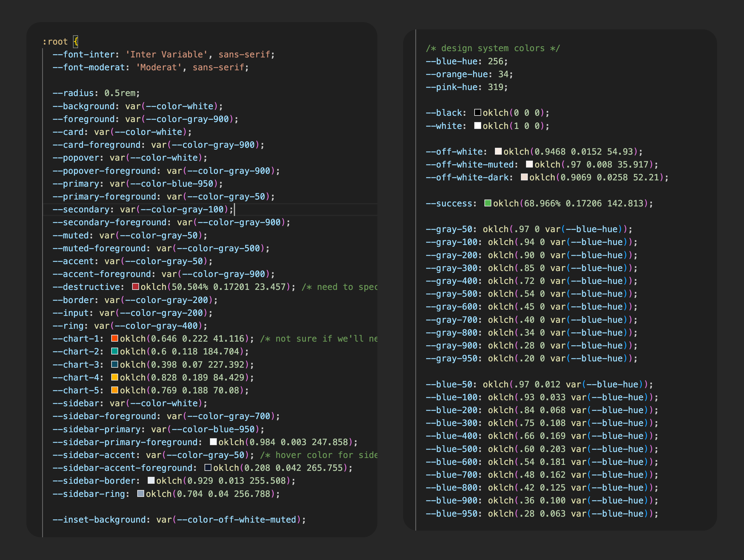Click the opening brace after :root

click(x=76, y=42)
